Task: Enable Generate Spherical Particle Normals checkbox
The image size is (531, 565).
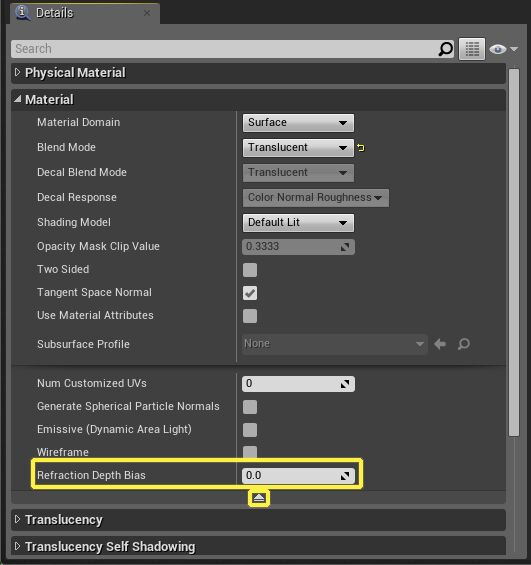Action: 250,407
